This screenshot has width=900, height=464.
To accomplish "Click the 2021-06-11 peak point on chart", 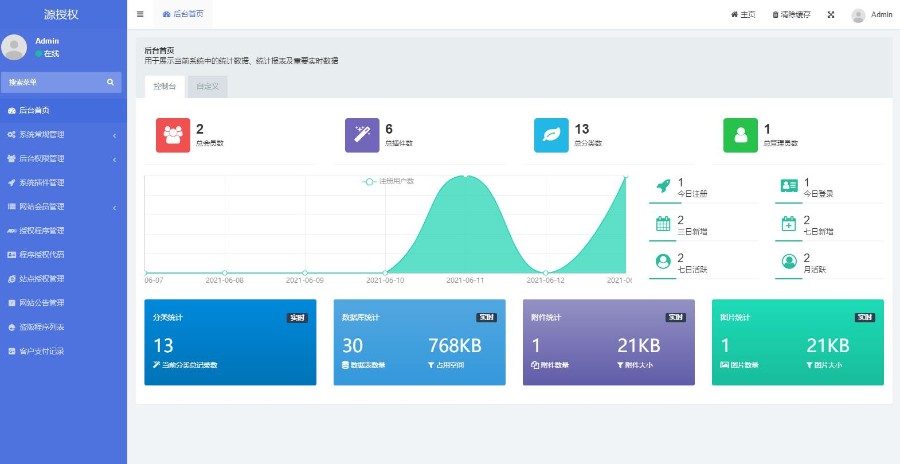I will [465, 176].
